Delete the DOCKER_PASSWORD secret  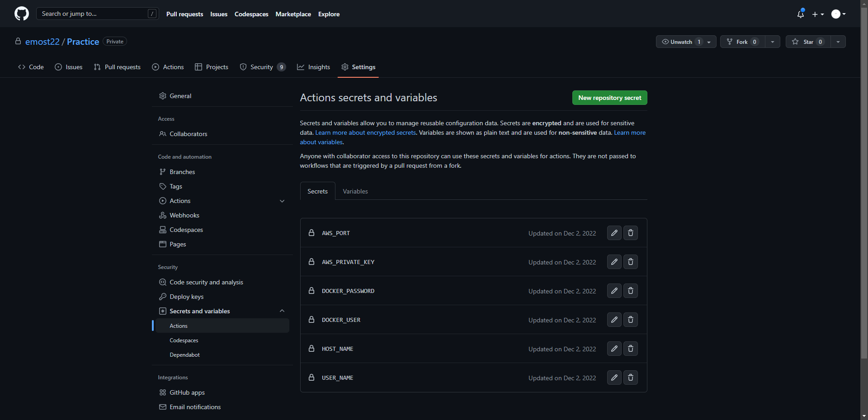pyautogui.click(x=630, y=291)
